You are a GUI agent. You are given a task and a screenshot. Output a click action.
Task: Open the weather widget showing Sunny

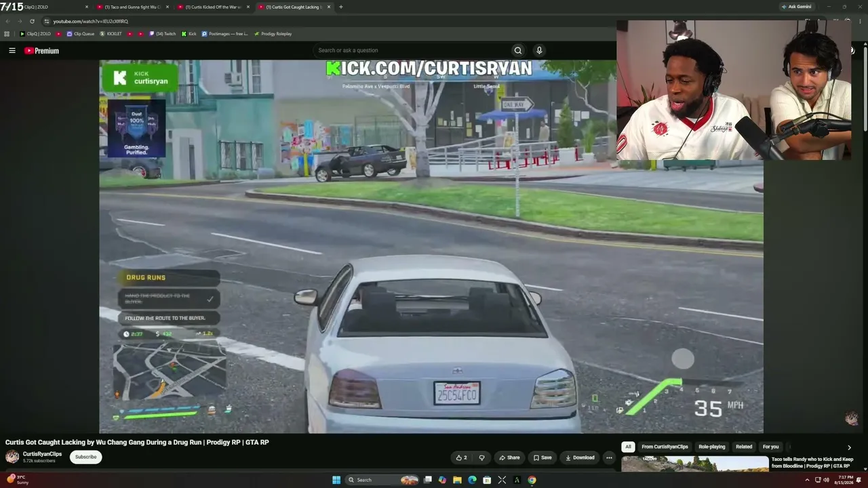pyautogui.click(x=16, y=480)
